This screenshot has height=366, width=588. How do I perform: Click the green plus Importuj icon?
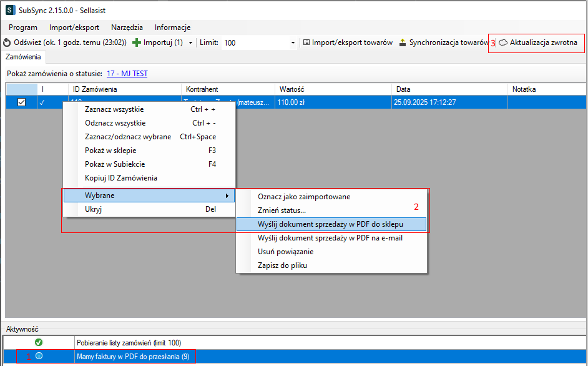137,42
